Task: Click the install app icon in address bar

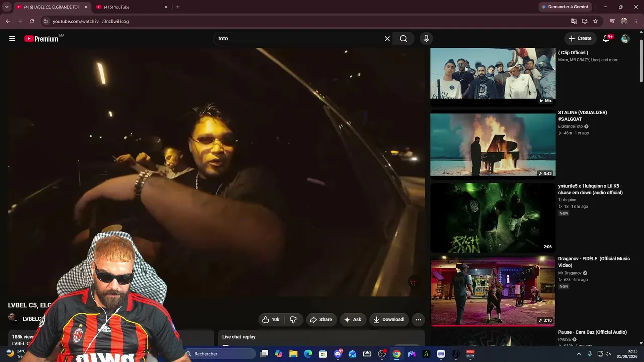Action: pos(585,21)
